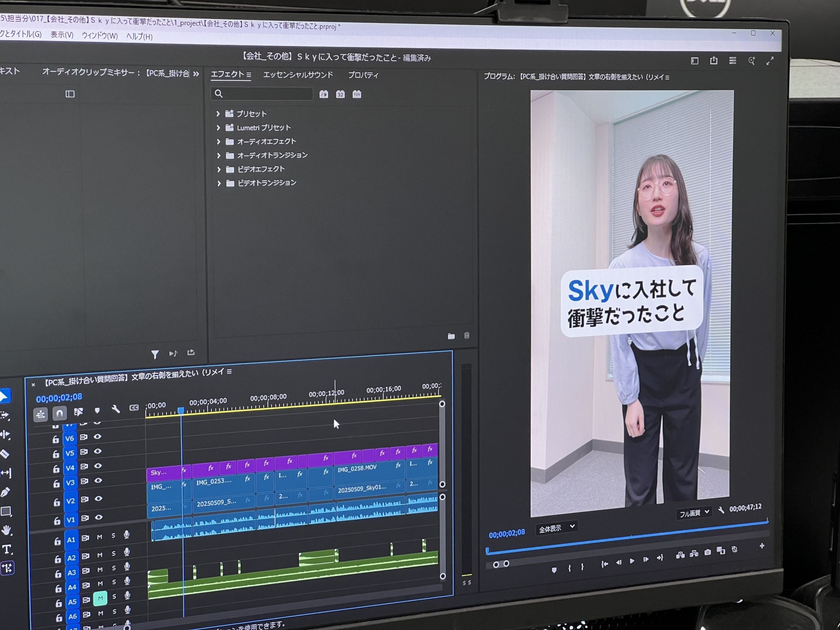
Task: Filter by 32-bit color effects icon
Action: (x=340, y=94)
